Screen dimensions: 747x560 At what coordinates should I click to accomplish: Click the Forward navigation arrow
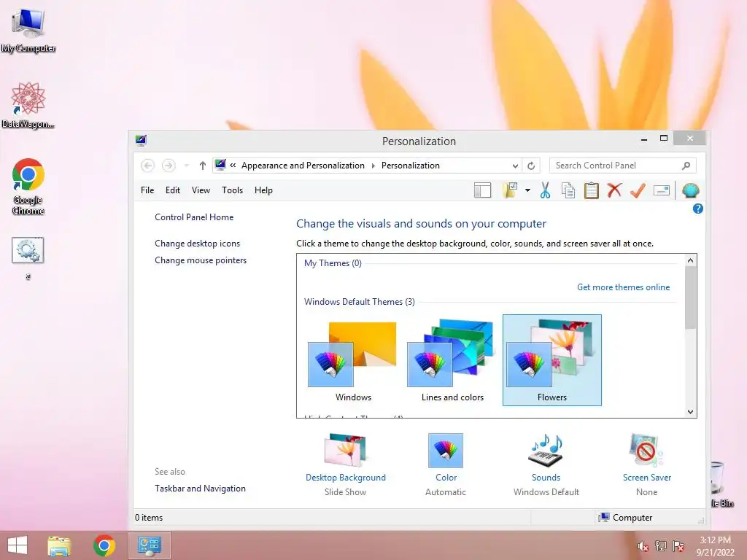[x=169, y=166]
